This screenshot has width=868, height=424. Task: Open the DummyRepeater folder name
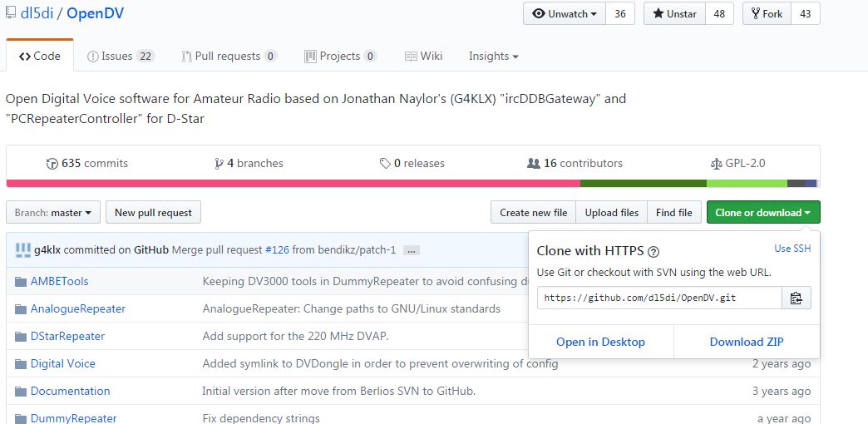pyautogui.click(x=74, y=418)
